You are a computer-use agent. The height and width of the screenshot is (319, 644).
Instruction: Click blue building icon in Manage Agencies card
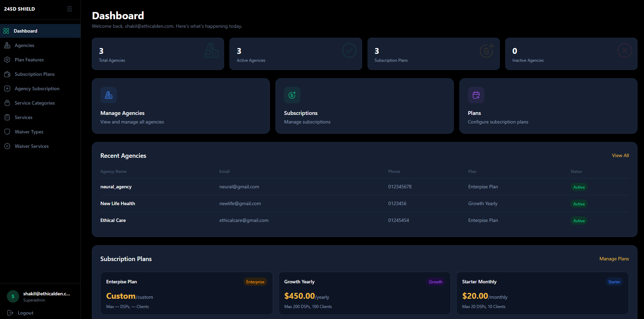(109, 95)
